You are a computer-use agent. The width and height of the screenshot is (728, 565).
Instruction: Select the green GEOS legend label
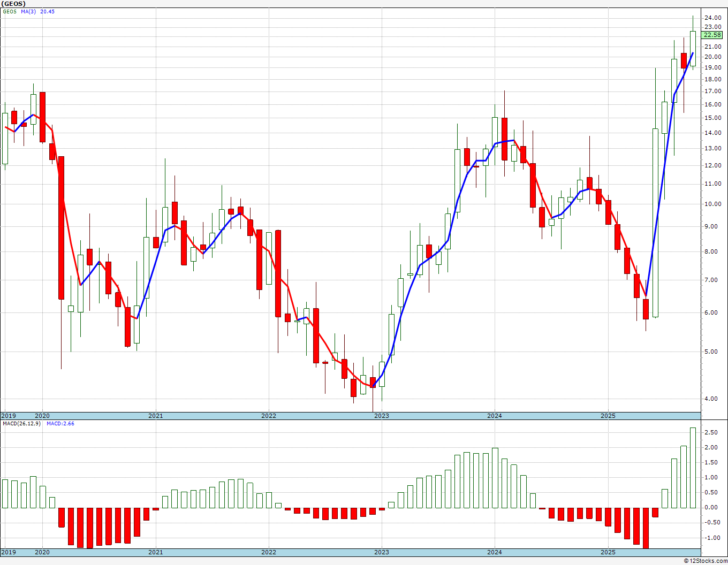coord(10,12)
